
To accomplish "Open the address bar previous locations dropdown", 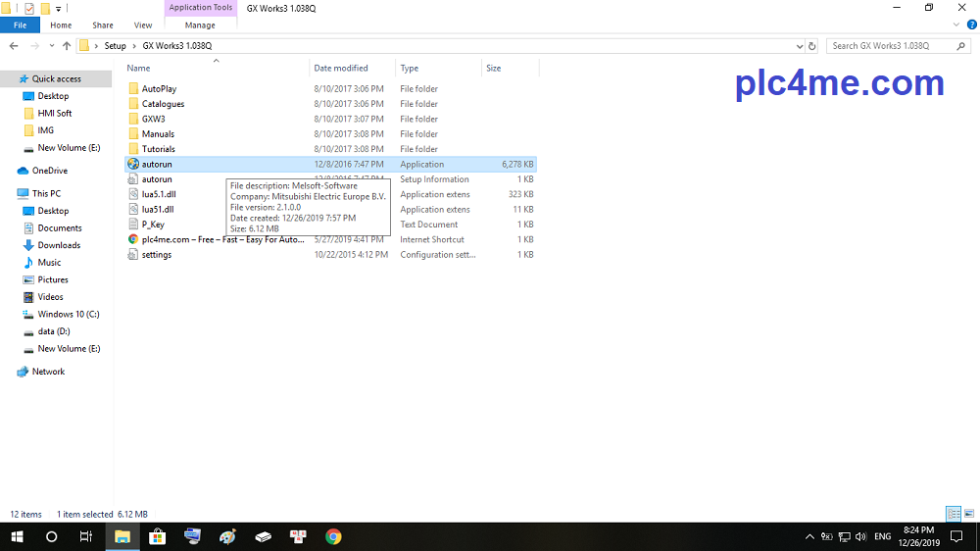I will click(x=798, y=46).
